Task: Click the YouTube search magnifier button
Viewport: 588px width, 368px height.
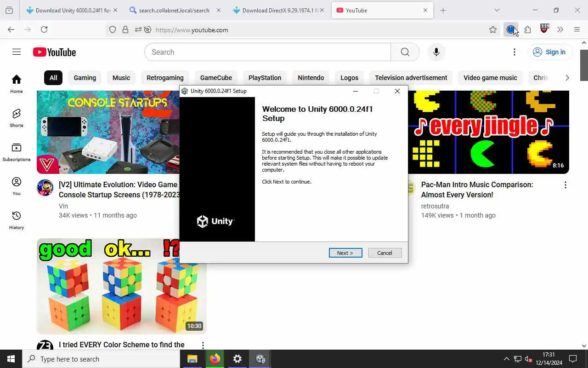Action: click(x=405, y=52)
